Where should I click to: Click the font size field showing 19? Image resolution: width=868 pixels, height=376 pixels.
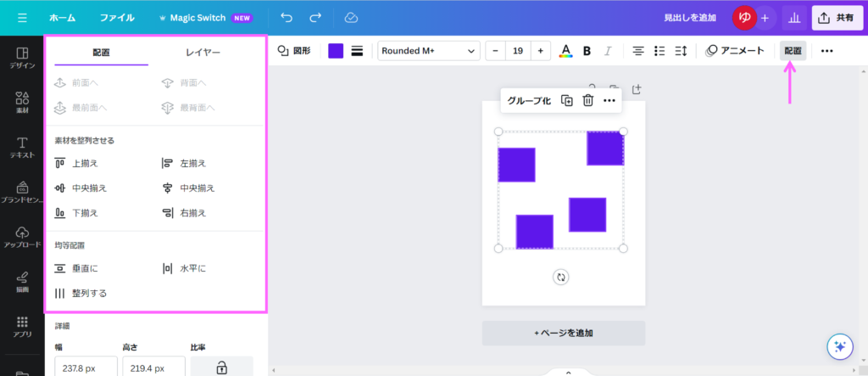(517, 51)
